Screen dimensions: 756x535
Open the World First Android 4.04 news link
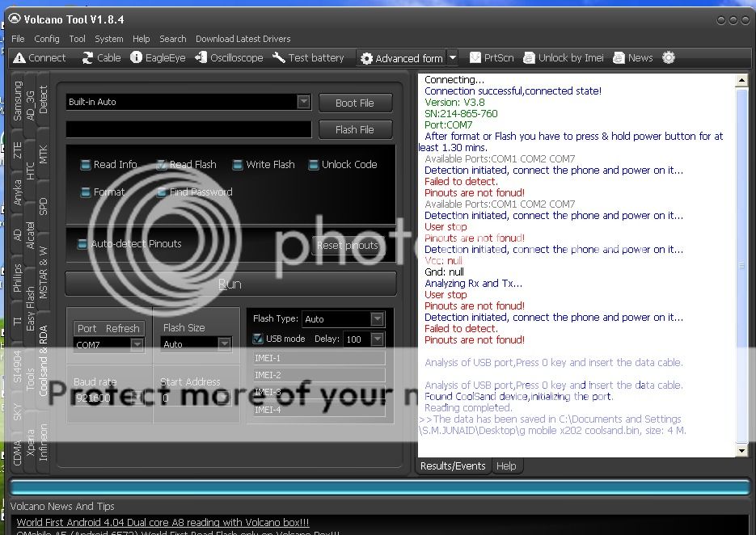[x=163, y=522]
